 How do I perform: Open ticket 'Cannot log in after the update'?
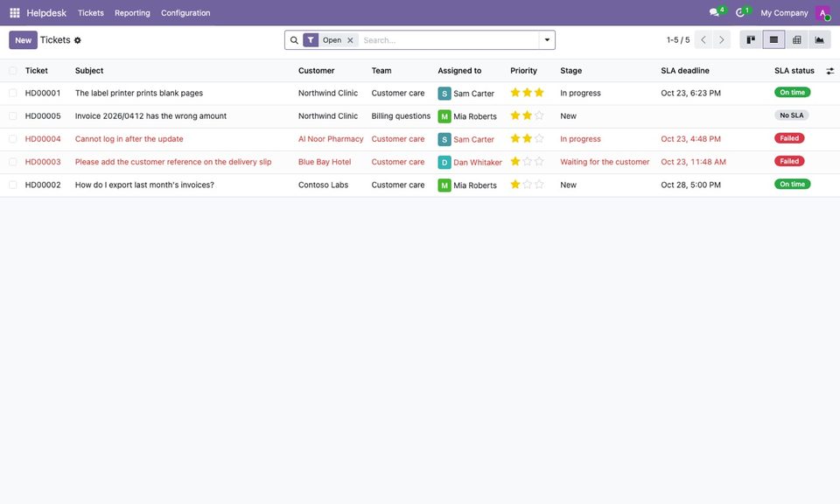tap(129, 139)
